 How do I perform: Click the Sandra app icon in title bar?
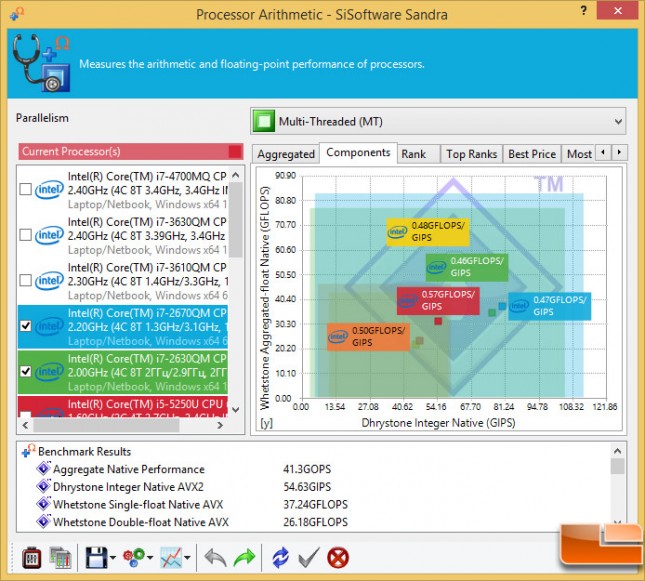[17, 14]
